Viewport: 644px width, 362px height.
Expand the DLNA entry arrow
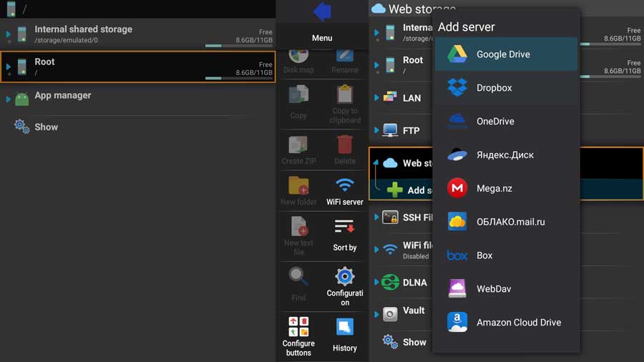click(376, 282)
